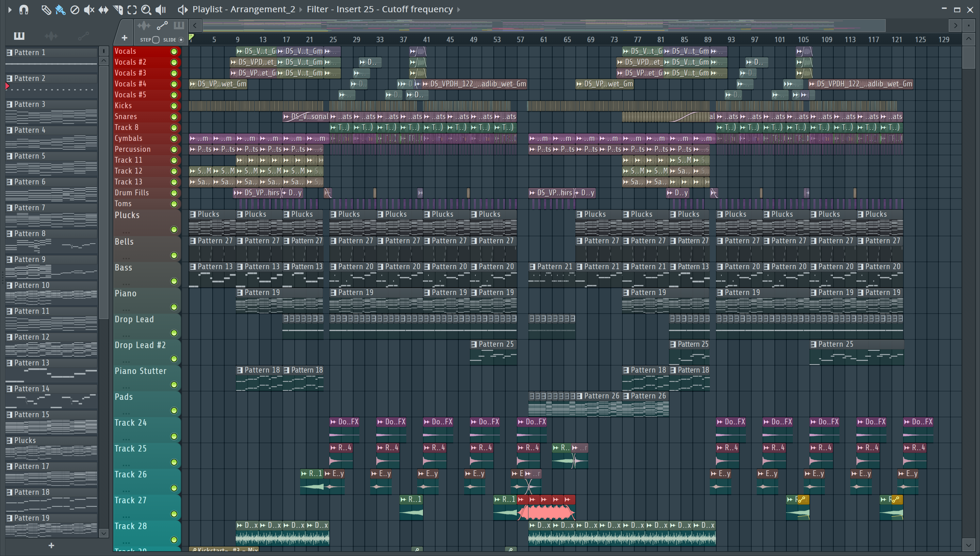Focus audio clips in the playlist

(144, 26)
